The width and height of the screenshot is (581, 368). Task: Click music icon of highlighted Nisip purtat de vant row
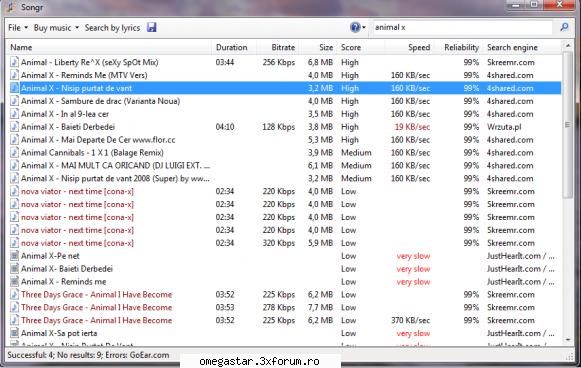coord(14,88)
